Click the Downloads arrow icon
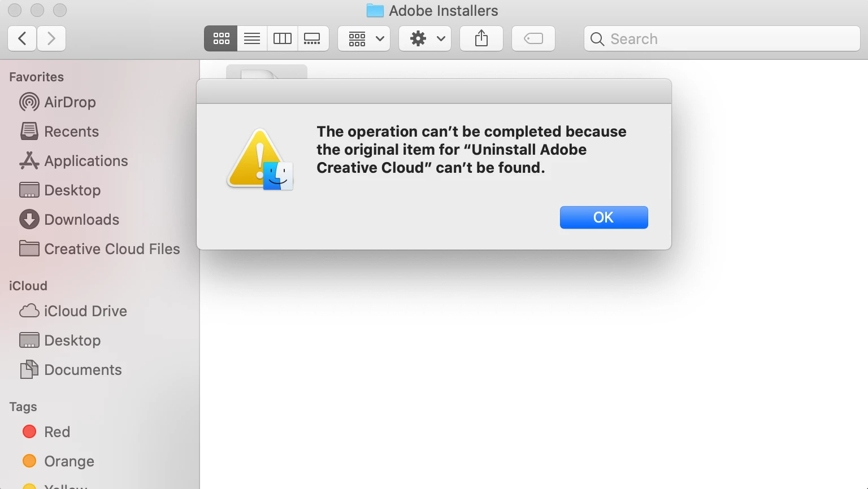Screen dimensions: 868x489 pyautogui.click(x=29, y=219)
